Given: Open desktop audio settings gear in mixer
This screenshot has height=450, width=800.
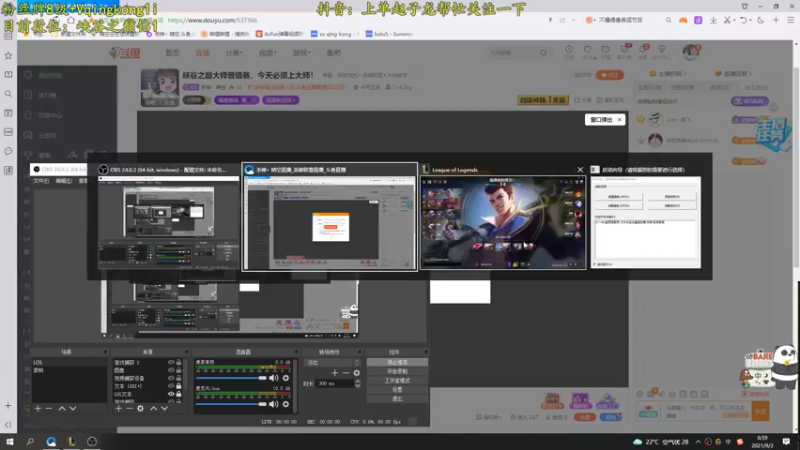Looking at the screenshot, I should (286, 378).
